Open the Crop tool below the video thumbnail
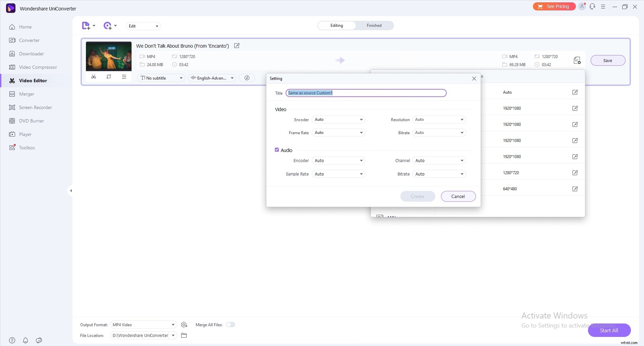This screenshot has width=644, height=346. 109,77
